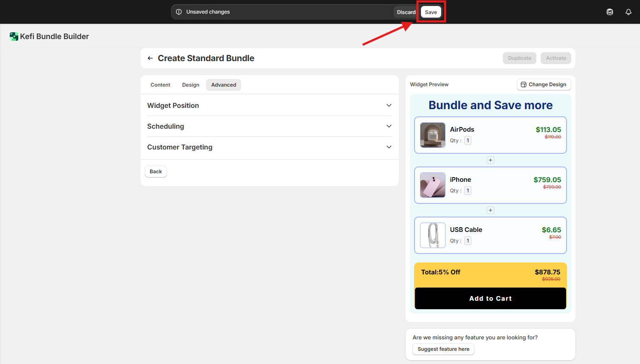Viewport: 640px width, 364px height.
Task: Click the Change Design button
Action: point(544,85)
